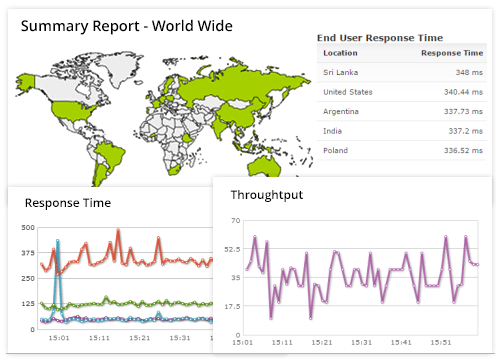The height and width of the screenshot is (363, 500).
Task: Click the blue spike in Response Time chart
Action: pos(58,241)
